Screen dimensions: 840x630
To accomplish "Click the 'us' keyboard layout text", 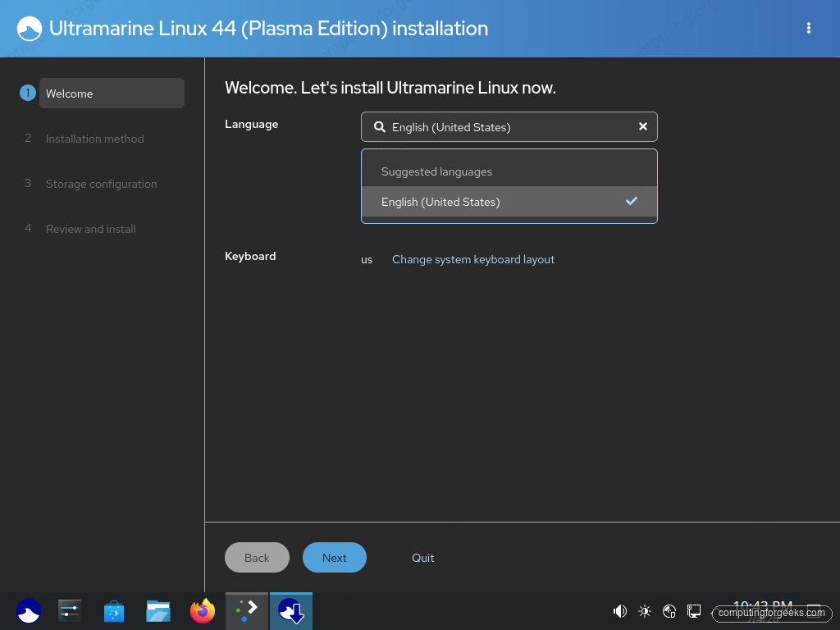I will tap(367, 260).
